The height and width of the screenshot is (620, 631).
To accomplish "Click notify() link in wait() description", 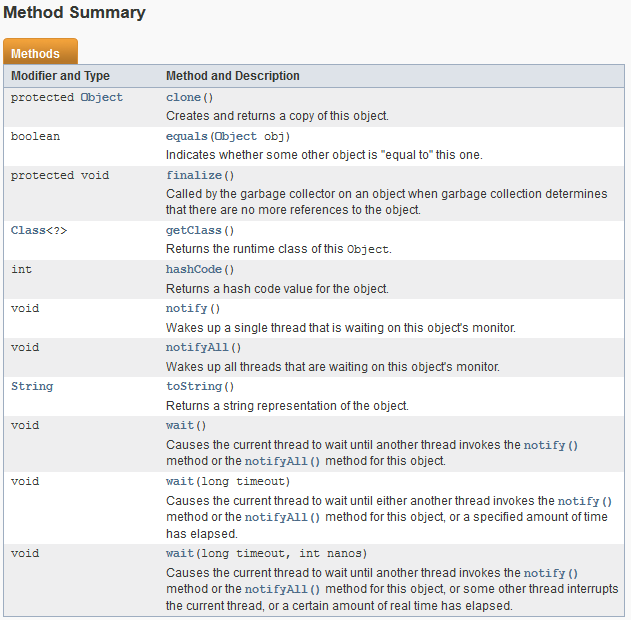I will [551, 445].
